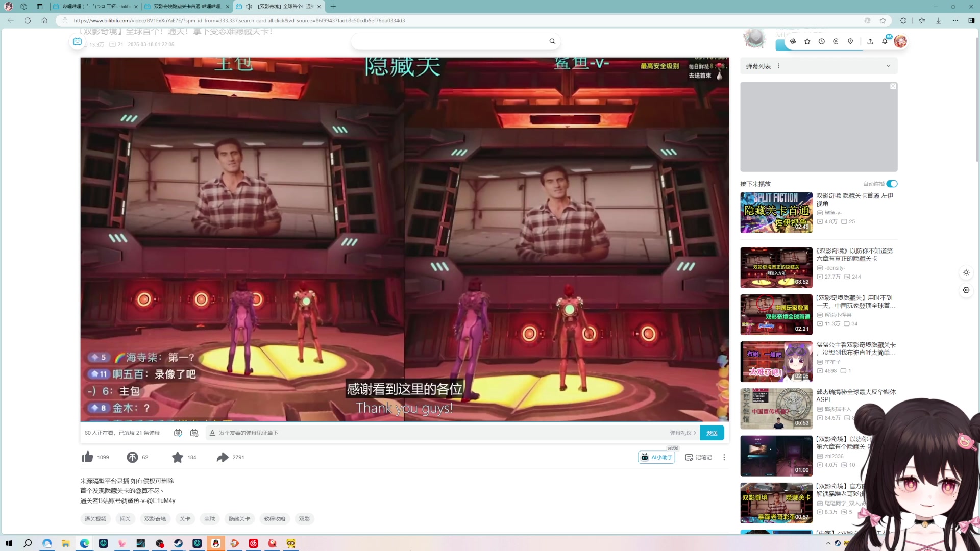The image size is (980, 551).
Task: Expand the 弹幕列表 danmaku list chevron
Action: click(888, 66)
